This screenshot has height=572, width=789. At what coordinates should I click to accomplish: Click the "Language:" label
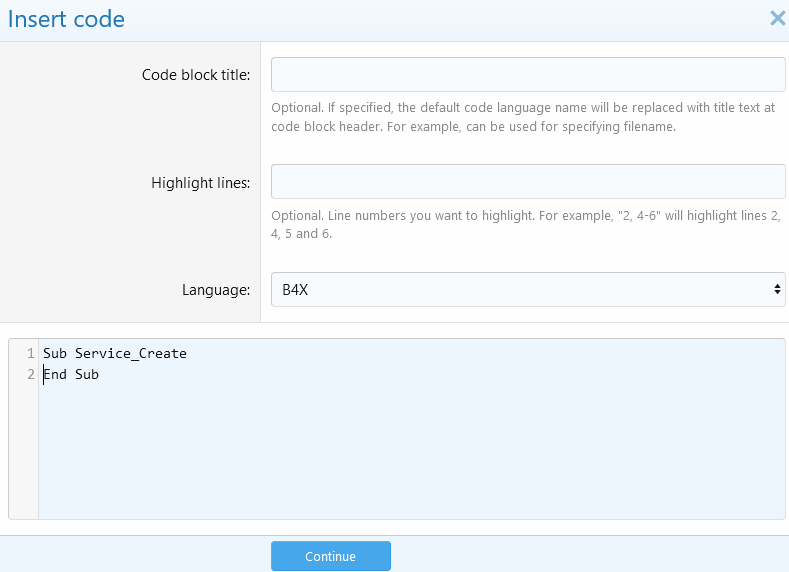[215, 290]
